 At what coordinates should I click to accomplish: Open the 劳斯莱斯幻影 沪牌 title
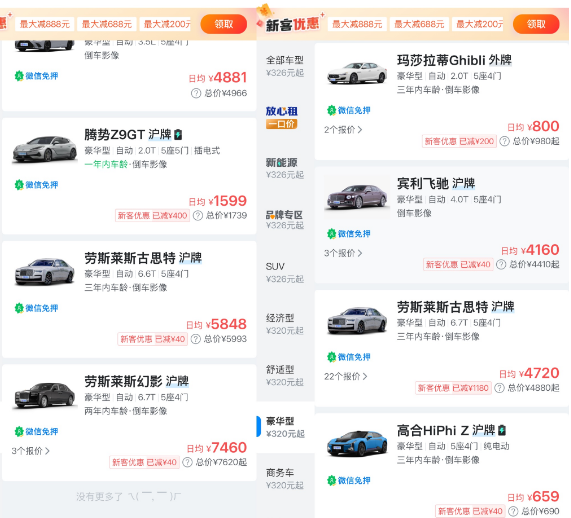click(137, 381)
